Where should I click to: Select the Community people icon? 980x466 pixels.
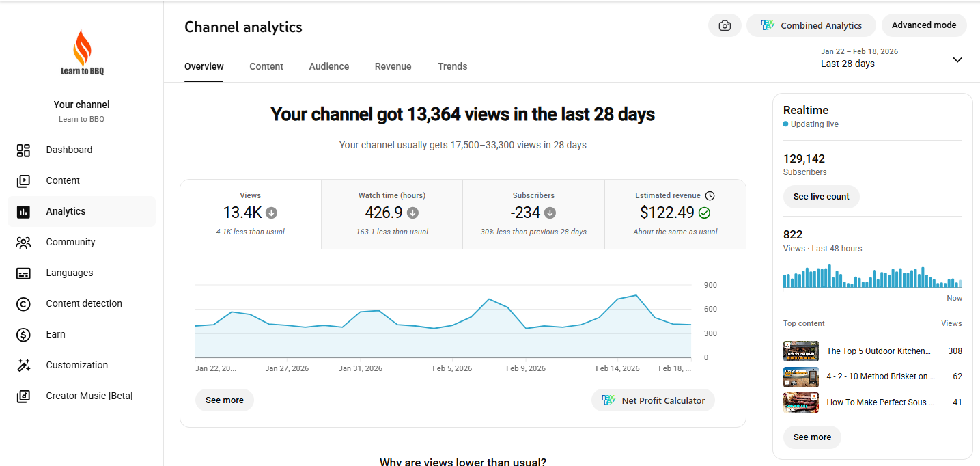[23, 243]
